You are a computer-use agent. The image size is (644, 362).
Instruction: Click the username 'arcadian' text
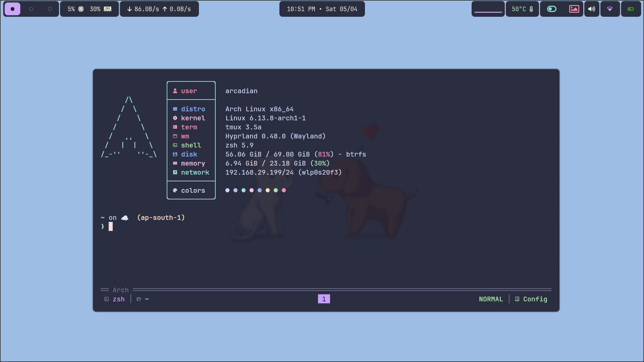point(241,91)
